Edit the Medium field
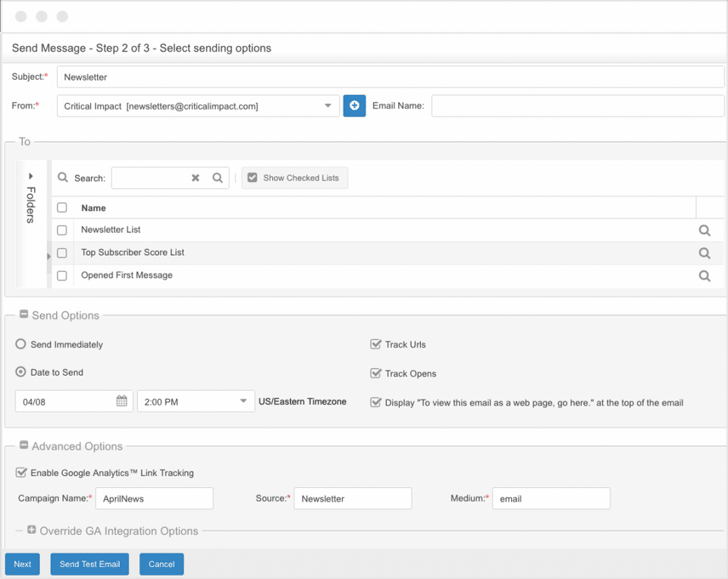The image size is (728, 579). [551, 499]
